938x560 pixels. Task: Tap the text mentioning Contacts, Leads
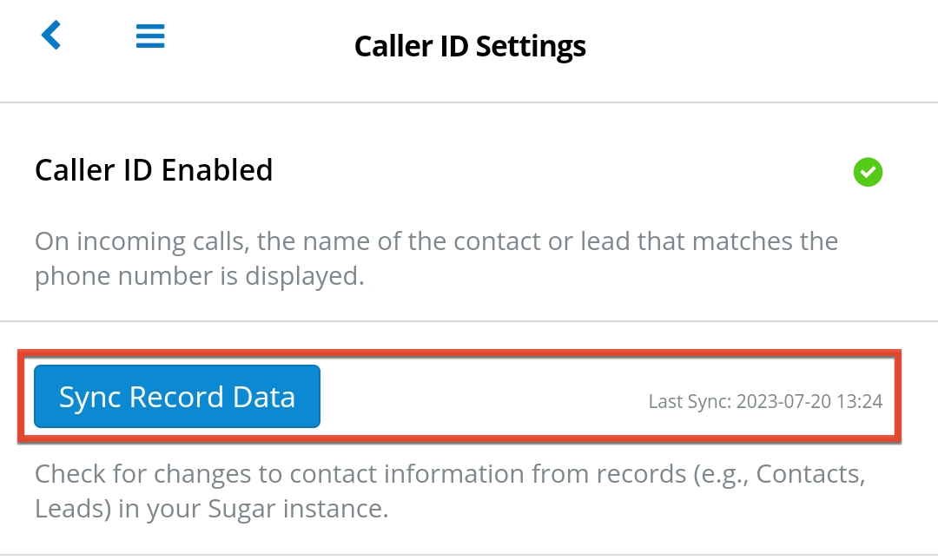[x=450, y=491]
